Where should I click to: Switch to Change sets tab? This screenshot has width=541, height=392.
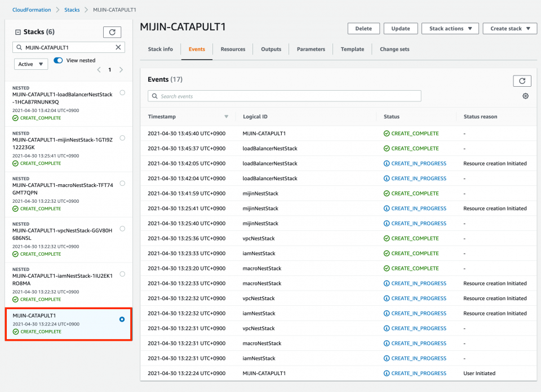(394, 50)
